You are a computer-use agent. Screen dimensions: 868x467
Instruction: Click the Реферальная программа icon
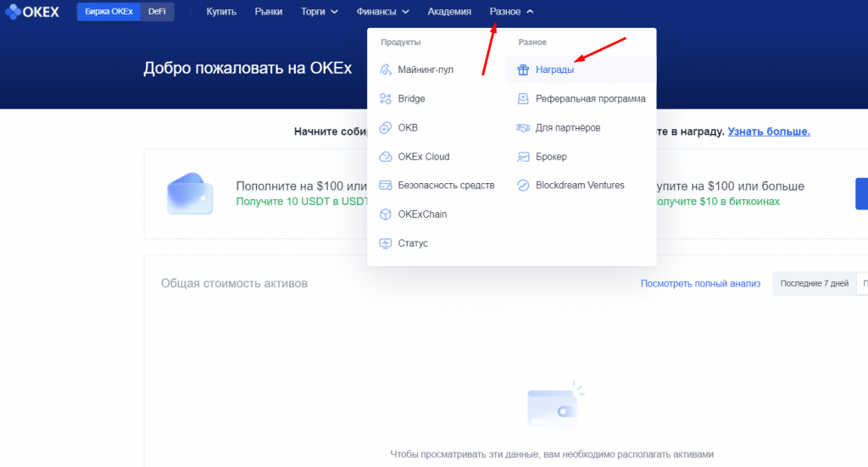click(x=523, y=98)
